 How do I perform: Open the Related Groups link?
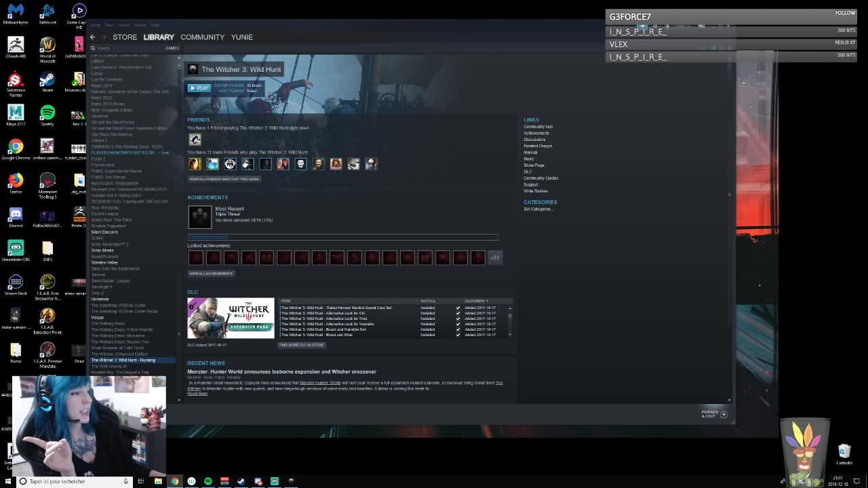pyautogui.click(x=538, y=146)
